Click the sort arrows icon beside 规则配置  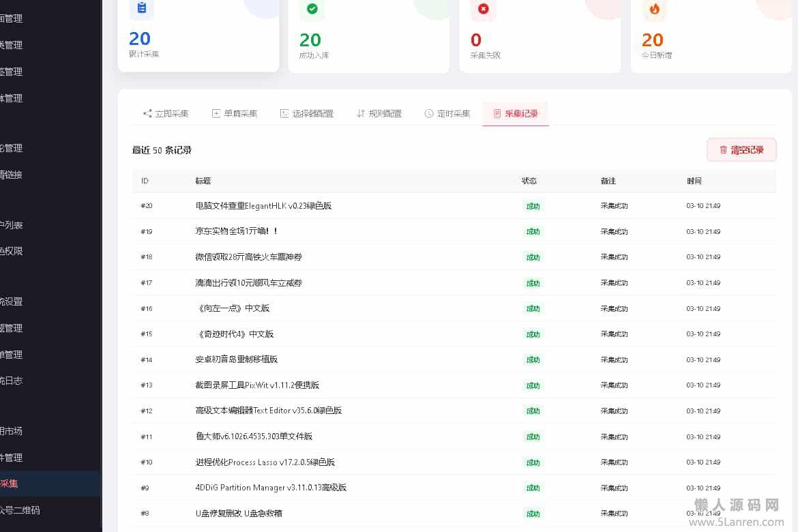(x=361, y=114)
